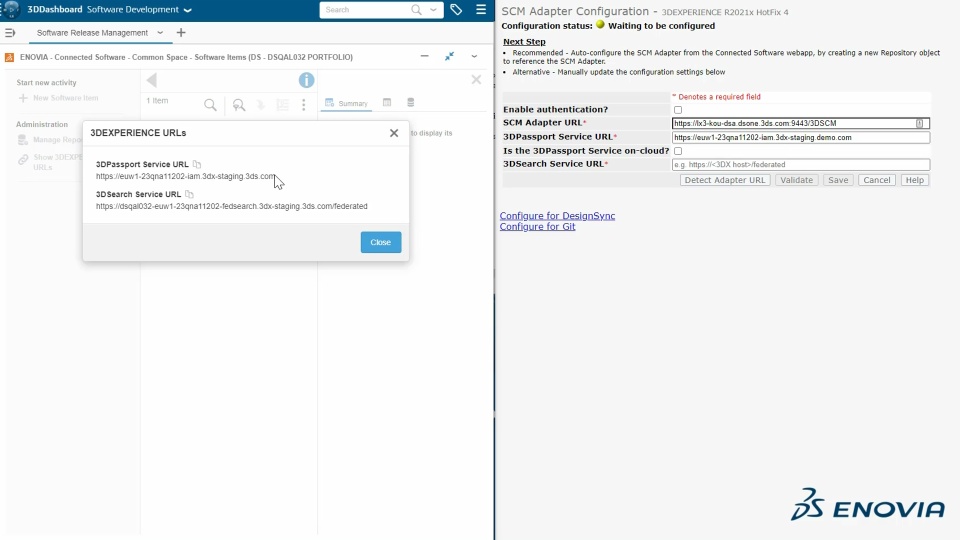This screenshot has width=960, height=540.
Task: Click the Help button
Action: [915, 180]
